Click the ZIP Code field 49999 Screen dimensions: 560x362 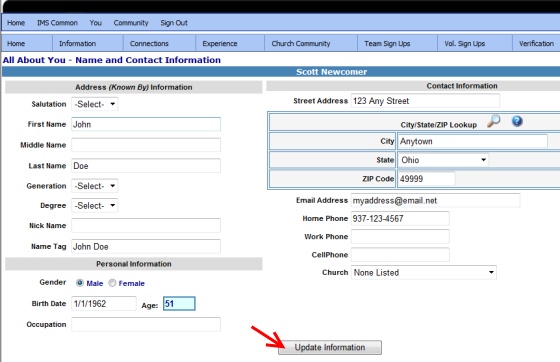426,179
